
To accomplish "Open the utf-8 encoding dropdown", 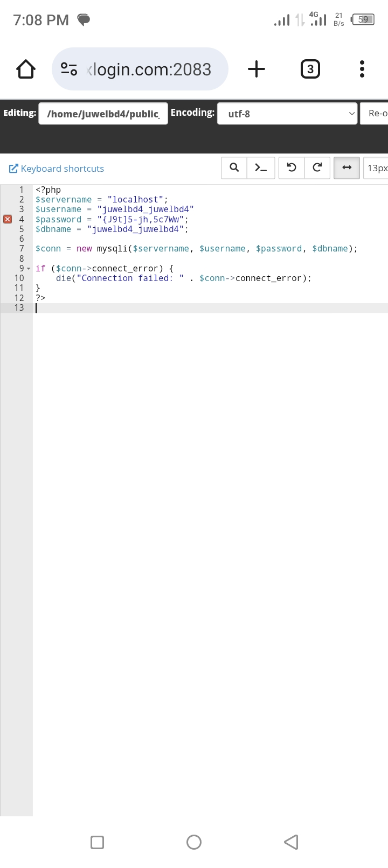I will tap(287, 114).
